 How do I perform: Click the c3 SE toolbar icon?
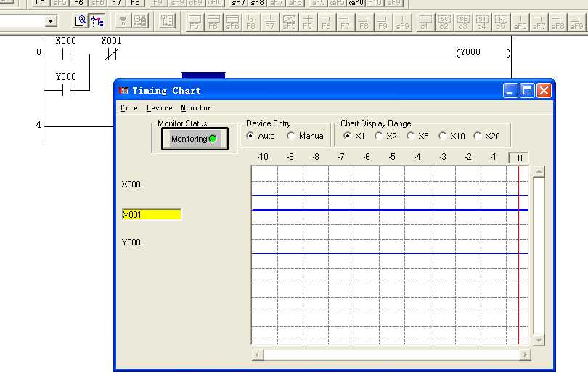click(463, 22)
